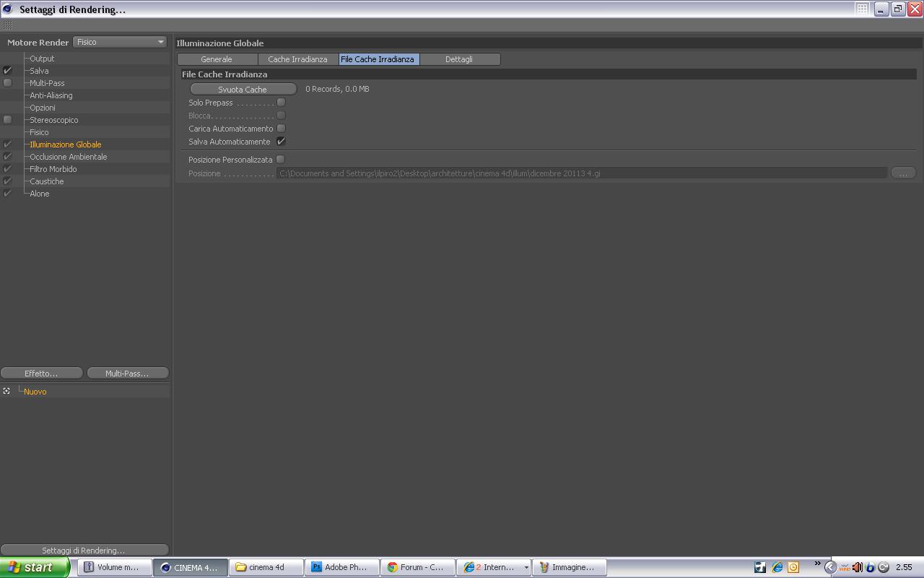This screenshot has width=924, height=578.
Task: Open the Volume mixer taskbar window
Action: coord(115,567)
